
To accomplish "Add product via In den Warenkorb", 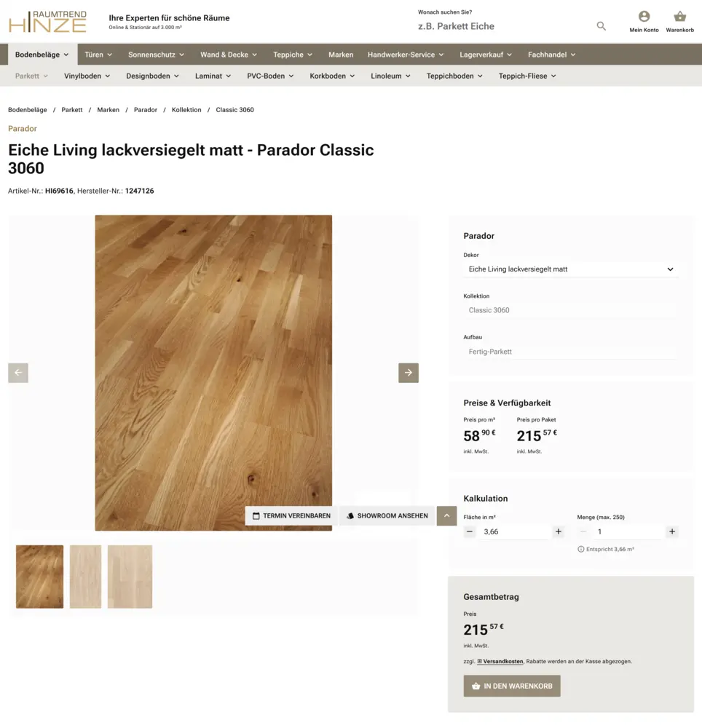I will pyautogui.click(x=512, y=686).
